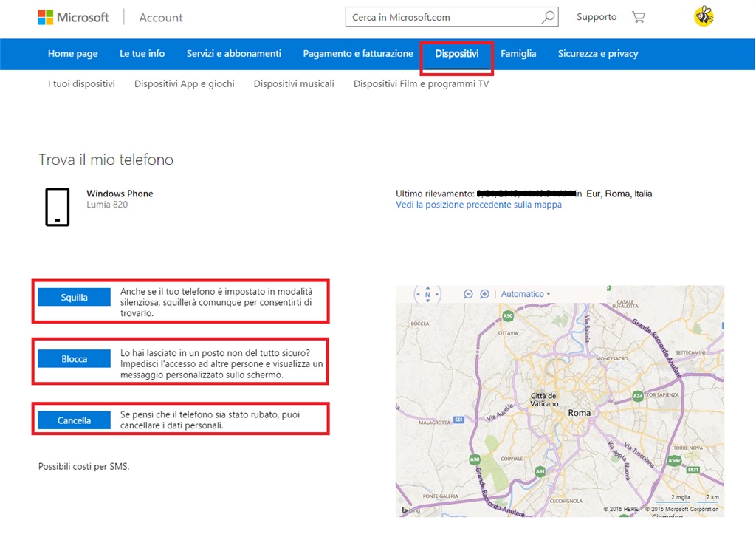Click the Ultimo rilevamento label
Viewport: 756px width, 554px height.
(x=435, y=194)
